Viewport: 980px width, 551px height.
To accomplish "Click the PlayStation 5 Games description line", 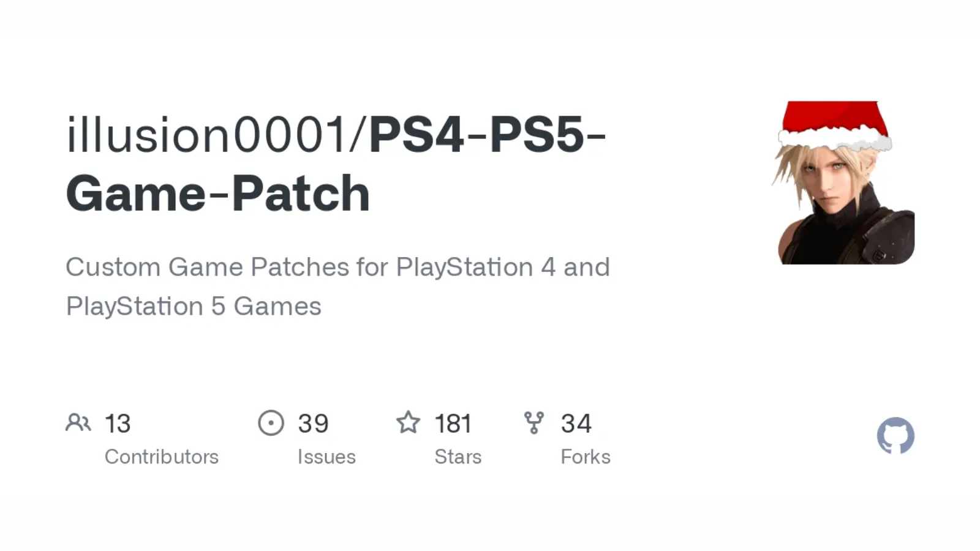I will point(194,306).
